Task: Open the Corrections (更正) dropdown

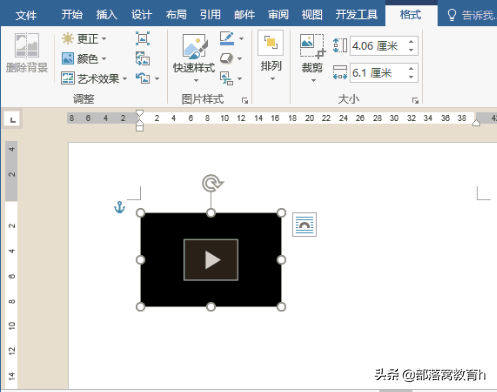Action: 84,39
